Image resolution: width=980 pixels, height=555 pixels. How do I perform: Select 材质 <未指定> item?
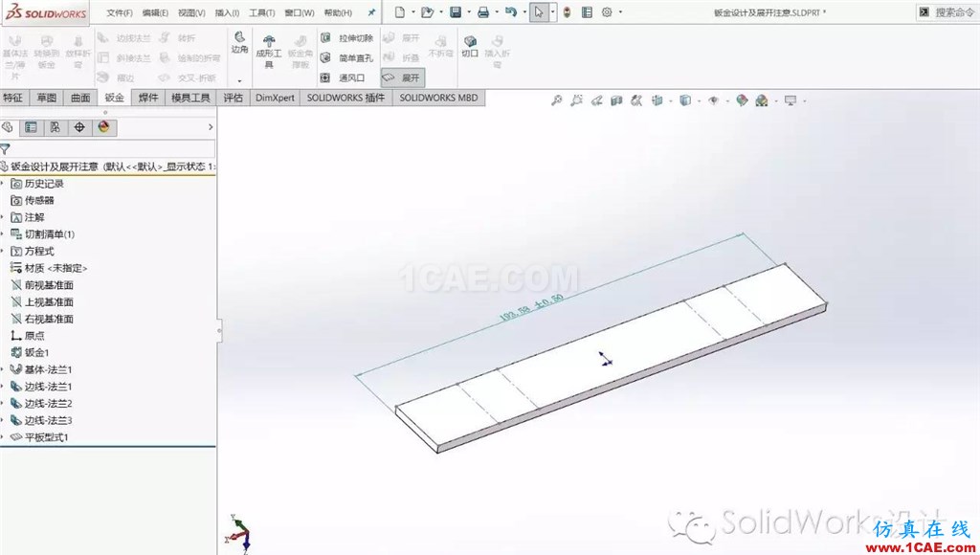49,268
